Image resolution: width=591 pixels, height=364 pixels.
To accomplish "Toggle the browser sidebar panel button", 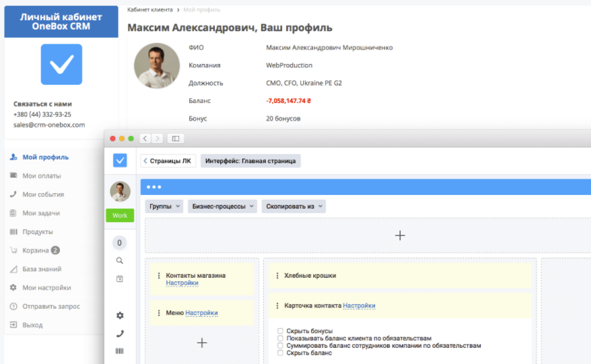I will click(176, 139).
